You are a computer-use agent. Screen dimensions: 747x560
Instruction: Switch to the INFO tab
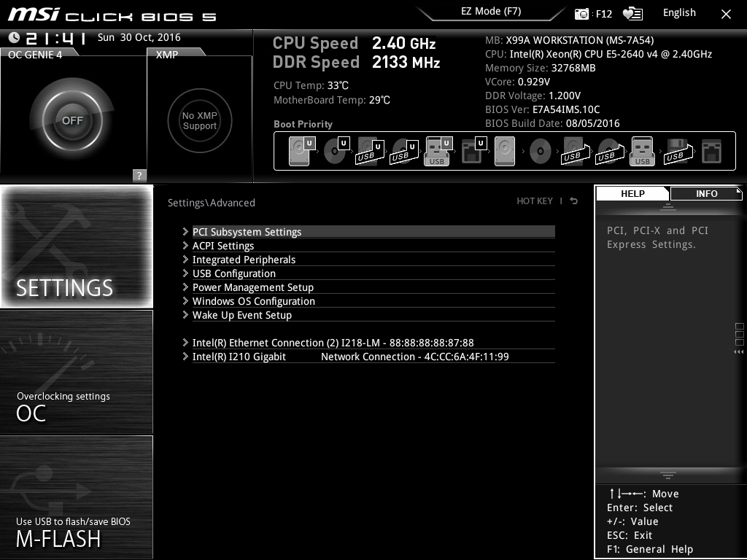706,194
